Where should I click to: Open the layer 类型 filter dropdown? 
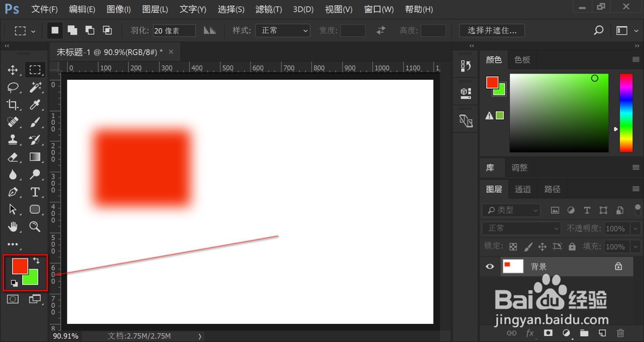(x=511, y=210)
